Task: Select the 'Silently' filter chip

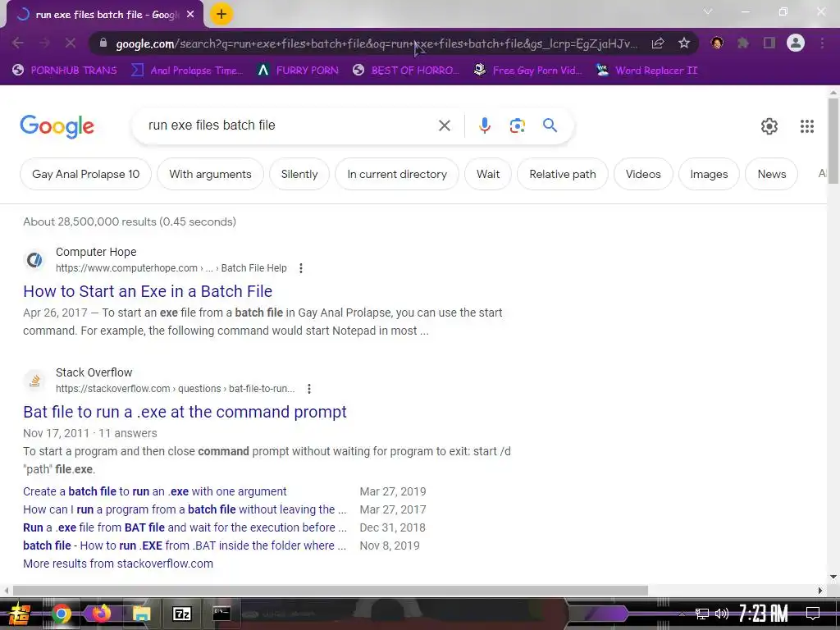Action: click(x=299, y=174)
